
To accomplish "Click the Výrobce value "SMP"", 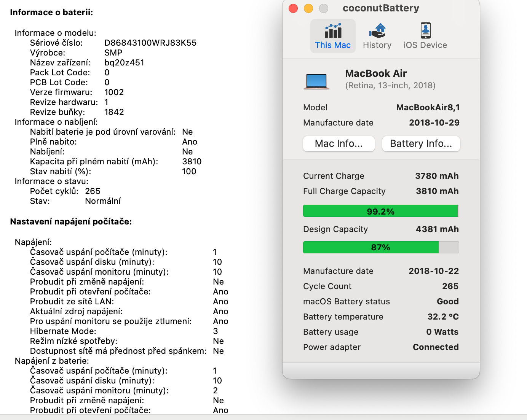I will pyautogui.click(x=113, y=52).
